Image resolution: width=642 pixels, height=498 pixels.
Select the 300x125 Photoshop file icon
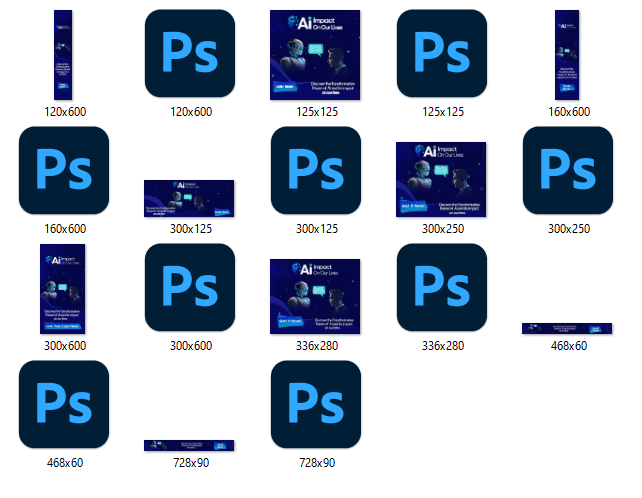(x=316, y=170)
